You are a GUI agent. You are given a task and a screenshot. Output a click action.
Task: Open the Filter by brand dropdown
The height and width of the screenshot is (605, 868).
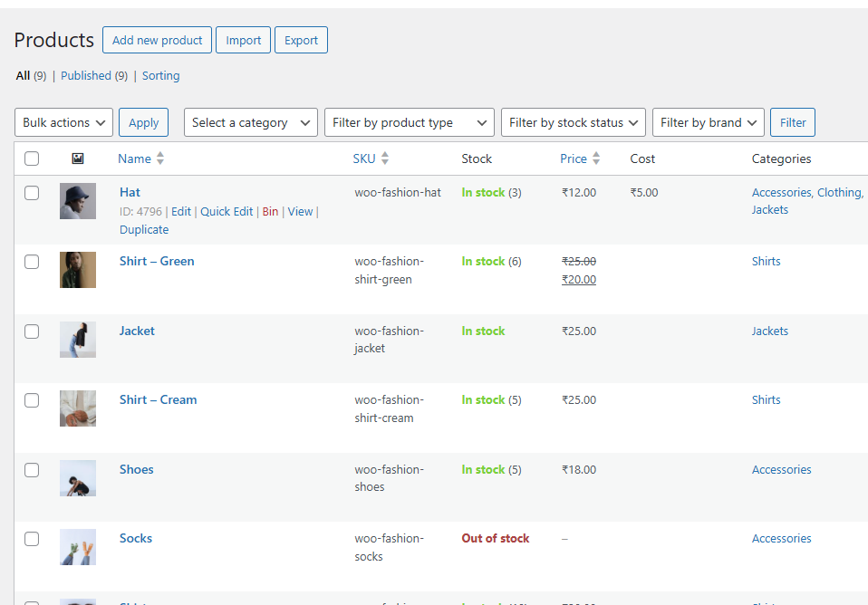tap(708, 122)
